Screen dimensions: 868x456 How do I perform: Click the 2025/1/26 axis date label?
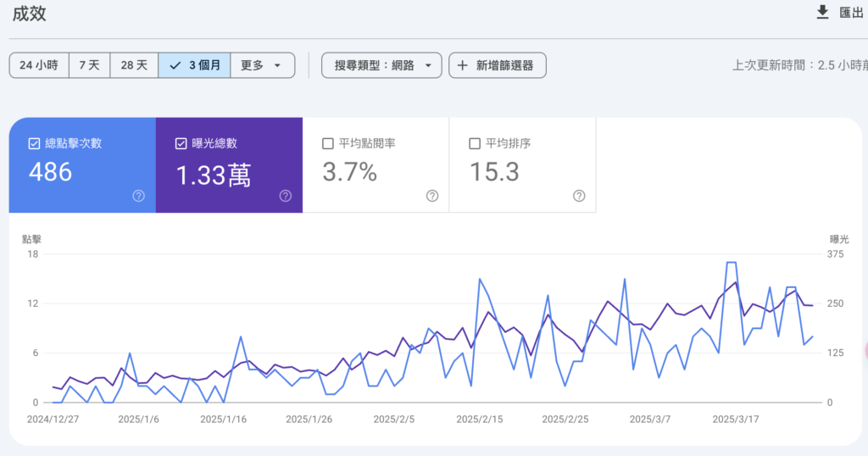tap(309, 420)
